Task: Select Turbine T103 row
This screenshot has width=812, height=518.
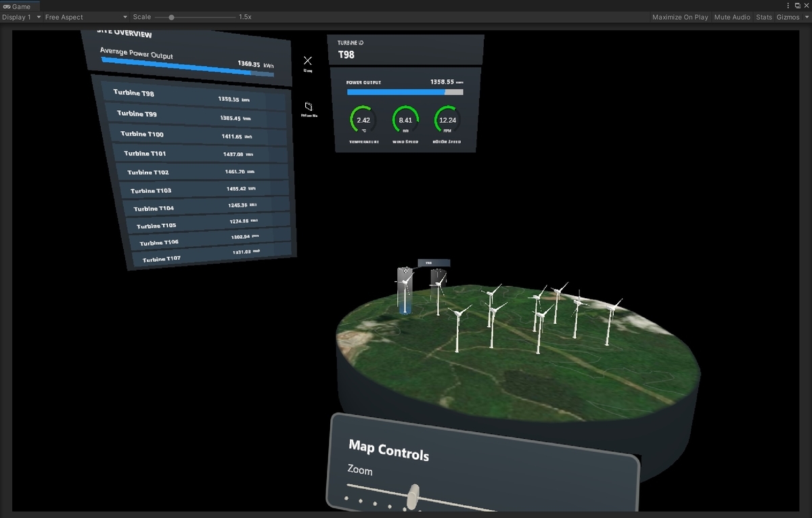Action: pos(206,190)
